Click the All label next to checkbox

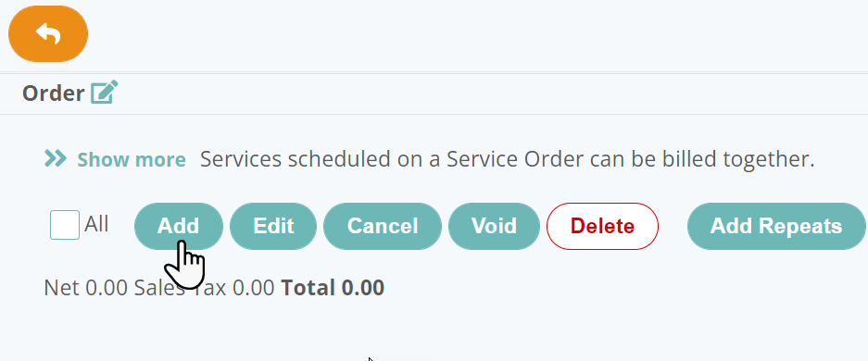point(96,224)
